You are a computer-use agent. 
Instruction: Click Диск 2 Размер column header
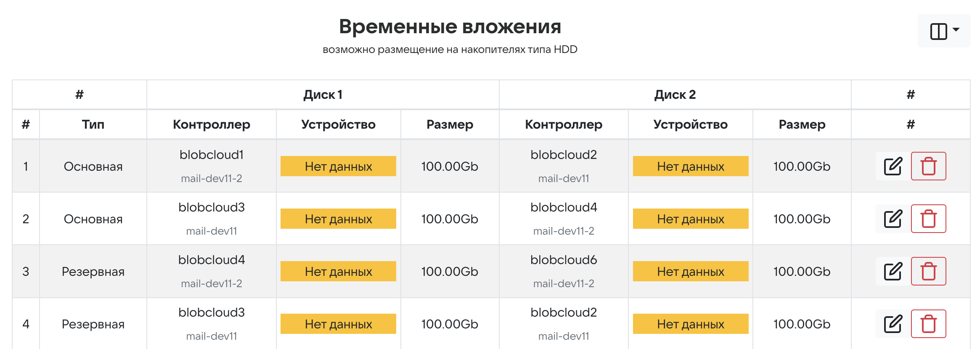(x=802, y=124)
